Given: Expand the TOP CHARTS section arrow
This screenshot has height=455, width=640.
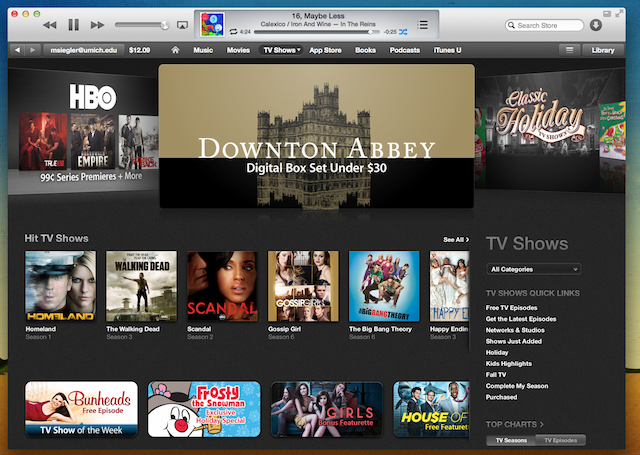Looking at the screenshot, I should pyautogui.click(x=542, y=424).
